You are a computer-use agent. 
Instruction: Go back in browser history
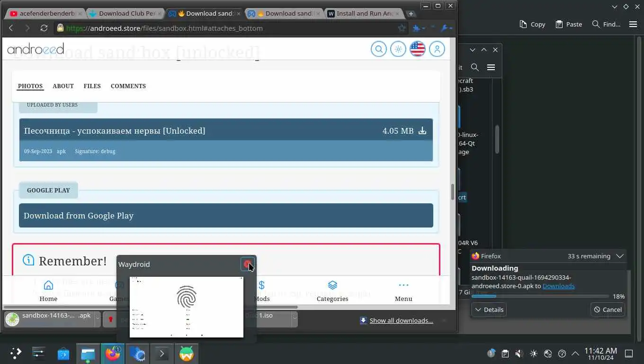(x=11, y=28)
